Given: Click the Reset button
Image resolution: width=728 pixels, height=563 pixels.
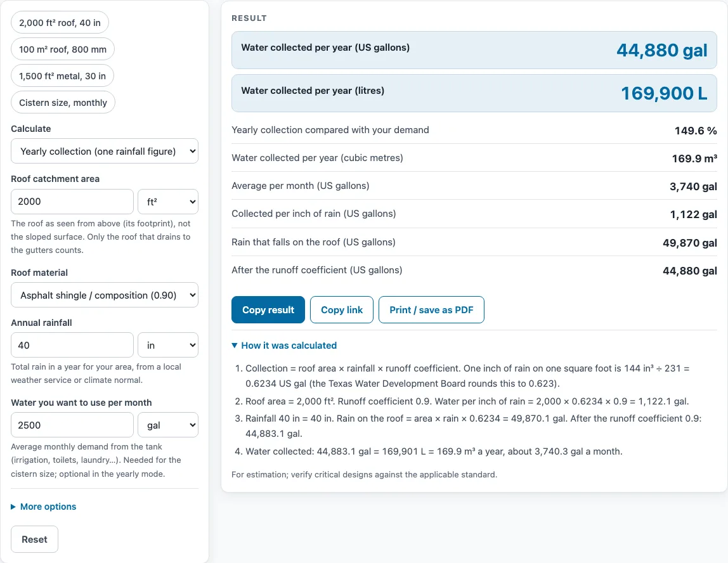Looking at the screenshot, I should tap(34, 540).
